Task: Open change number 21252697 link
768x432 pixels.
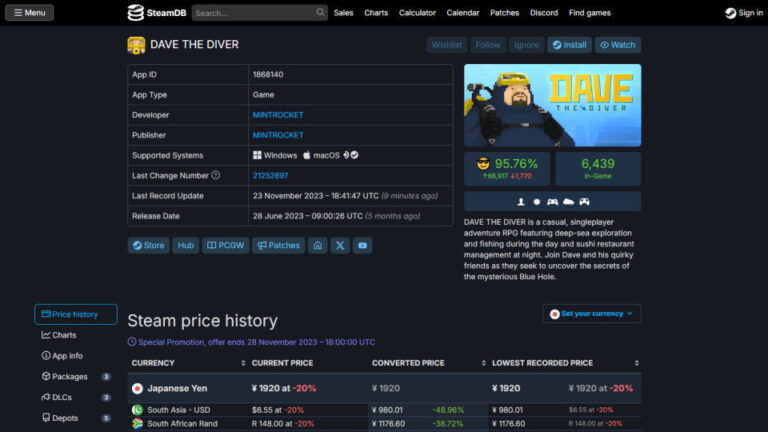Action: click(x=270, y=175)
